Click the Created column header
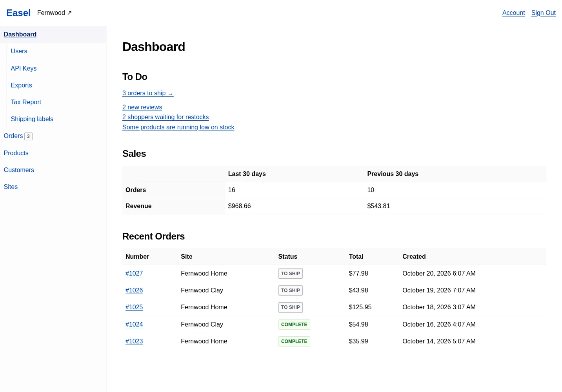This screenshot has height=392, width=562. coord(414,257)
